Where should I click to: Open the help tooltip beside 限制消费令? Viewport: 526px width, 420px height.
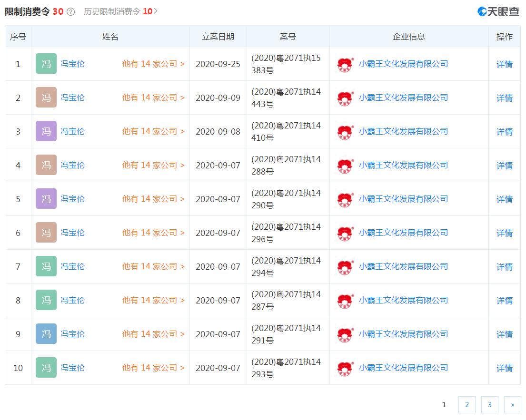70,10
